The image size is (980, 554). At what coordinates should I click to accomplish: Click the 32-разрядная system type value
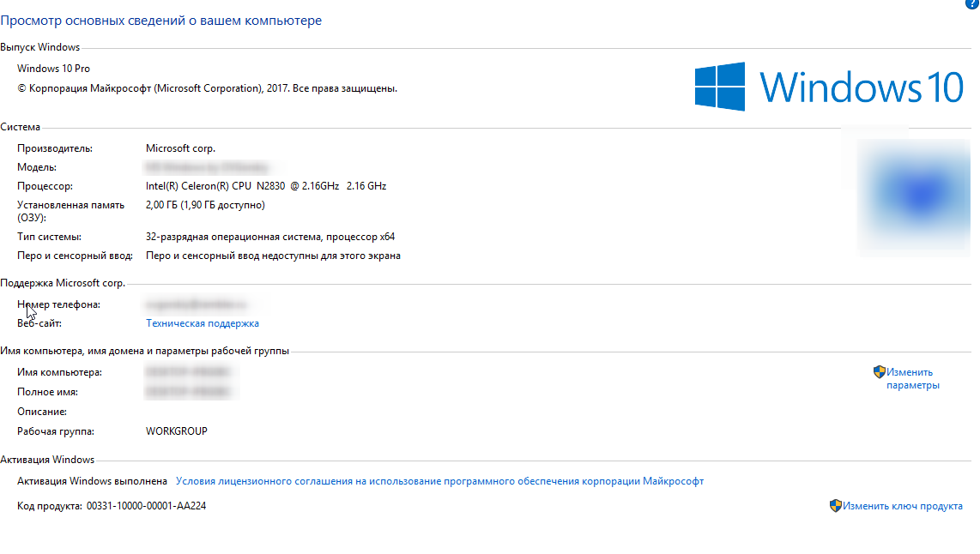pyautogui.click(x=270, y=237)
